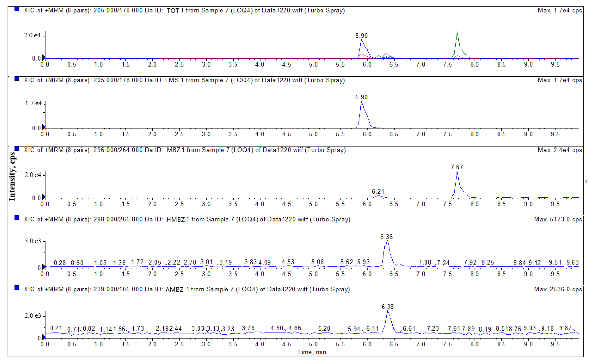Image resolution: width=590 pixels, height=364 pixels.
Task: Select the 6.21 minor peak label in MBZ pane
Action: [378, 191]
